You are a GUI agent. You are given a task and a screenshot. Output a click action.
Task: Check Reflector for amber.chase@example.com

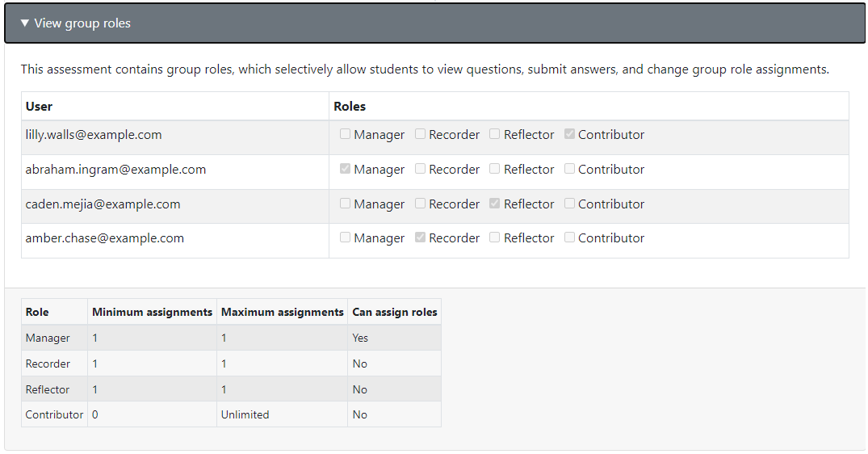point(495,238)
